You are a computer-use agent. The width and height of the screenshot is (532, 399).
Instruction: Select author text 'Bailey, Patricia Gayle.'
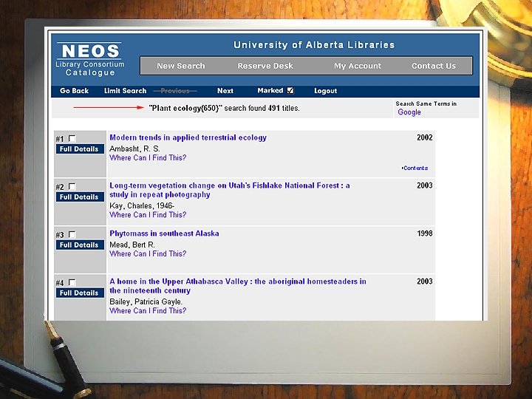(146, 301)
